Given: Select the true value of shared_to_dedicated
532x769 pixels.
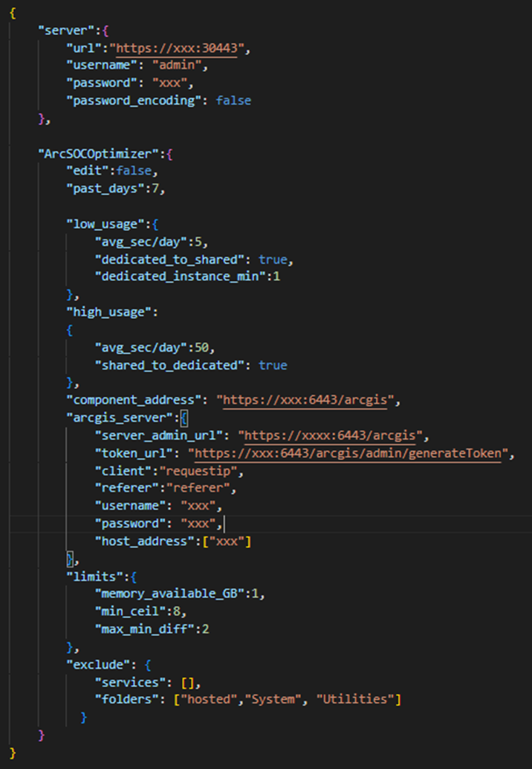Looking at the screenshot, I should coord(273,365).
